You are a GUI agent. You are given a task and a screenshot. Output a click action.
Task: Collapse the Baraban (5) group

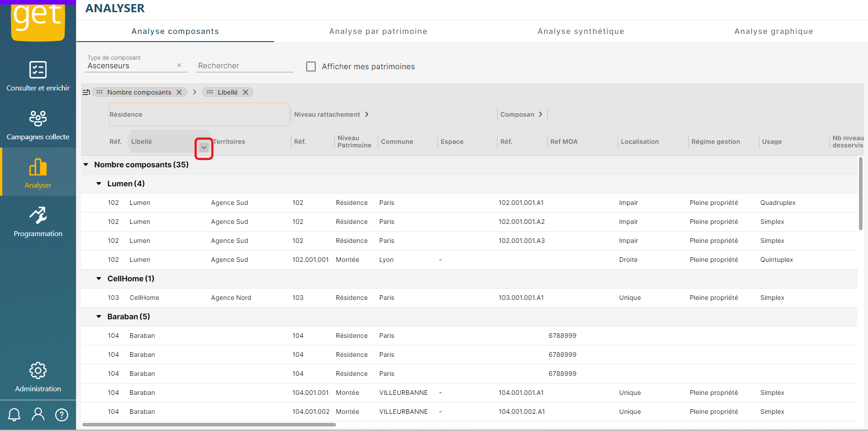click(x=99, y=317)
